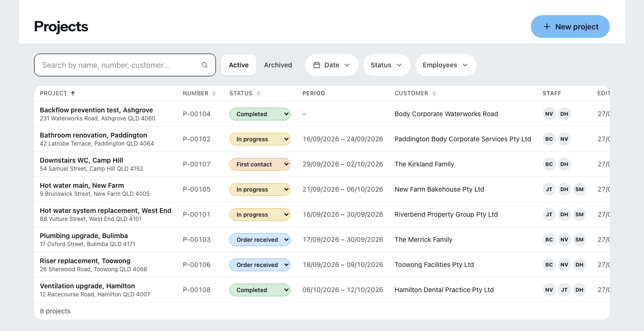Open the status dropdown for Riser replacement, Toowong

point(260,265)
